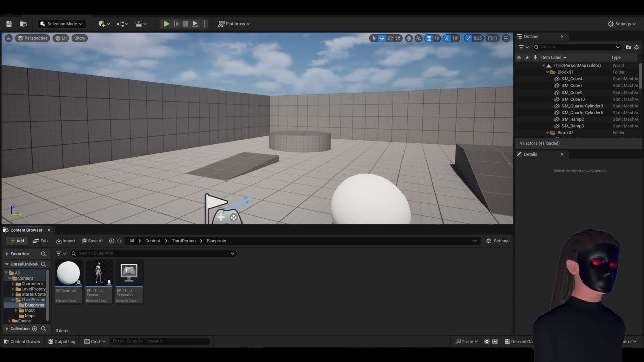This screenshot has width=644, height=362.
Task: Open the viewport hamburger options menu
Action: click(8, 38)
